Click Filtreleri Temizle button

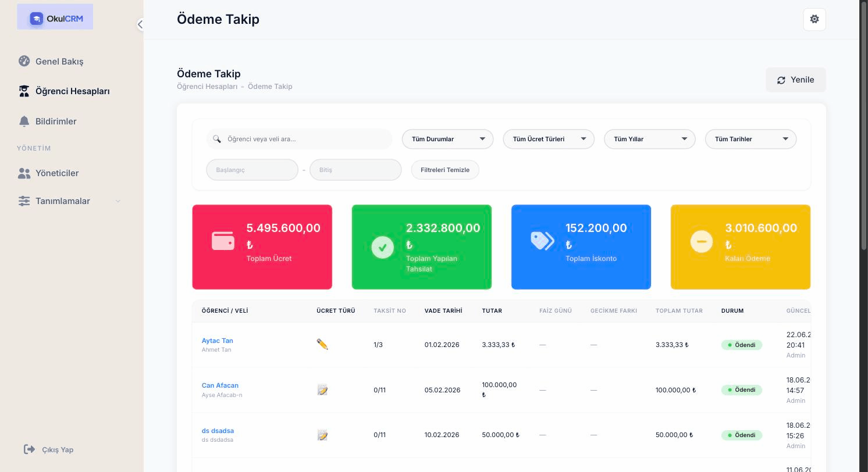(445, 170)
